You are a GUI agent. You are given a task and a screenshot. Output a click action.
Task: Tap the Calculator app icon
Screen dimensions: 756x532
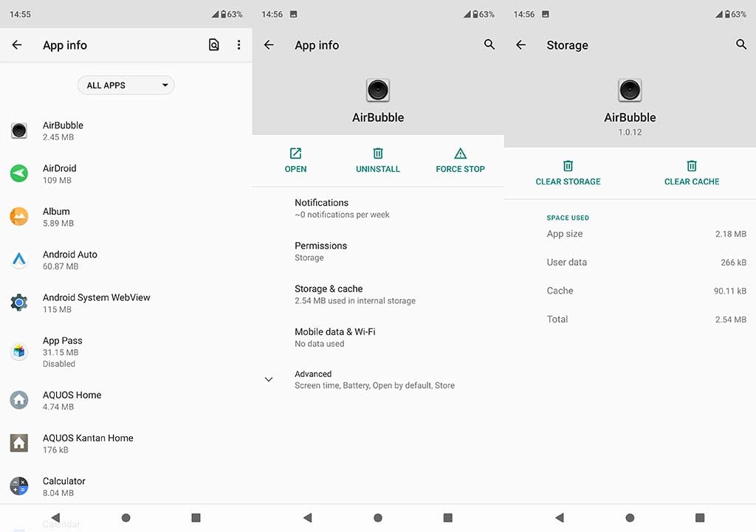19,486
